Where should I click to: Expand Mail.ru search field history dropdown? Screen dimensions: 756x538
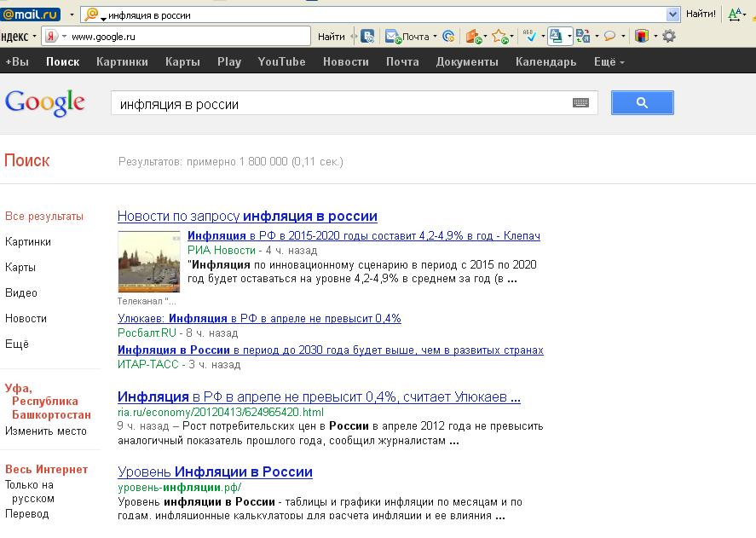(672, 14)
